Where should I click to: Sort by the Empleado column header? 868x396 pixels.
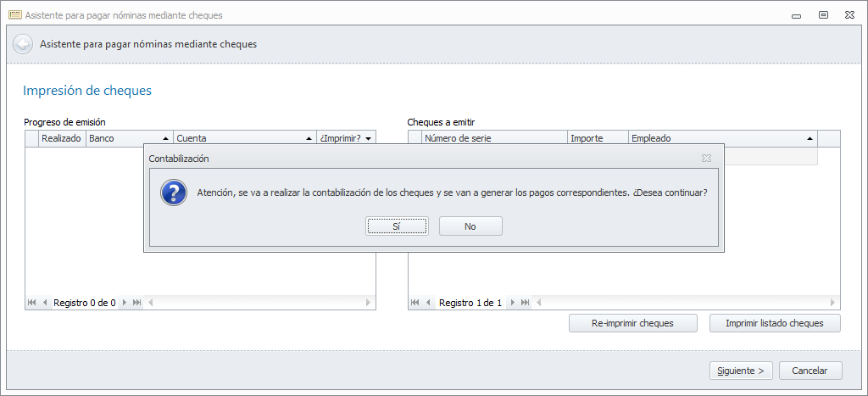click(721, 138)
